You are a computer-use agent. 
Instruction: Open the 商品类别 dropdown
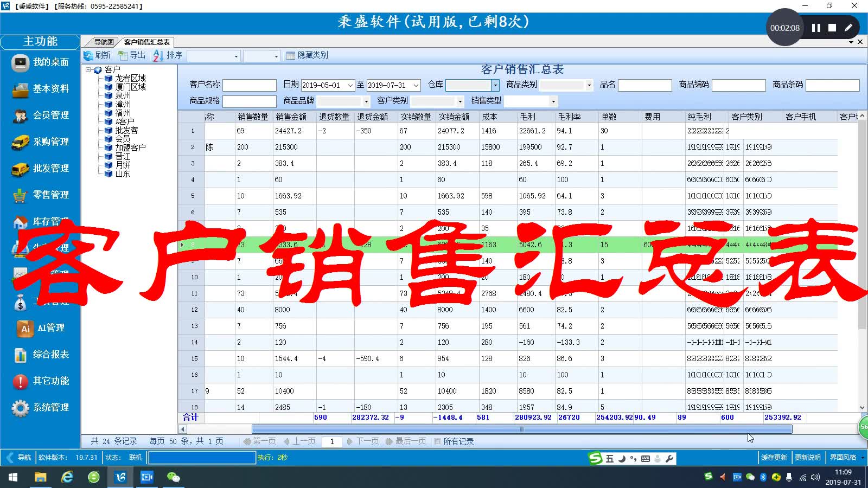click(589, 85)
